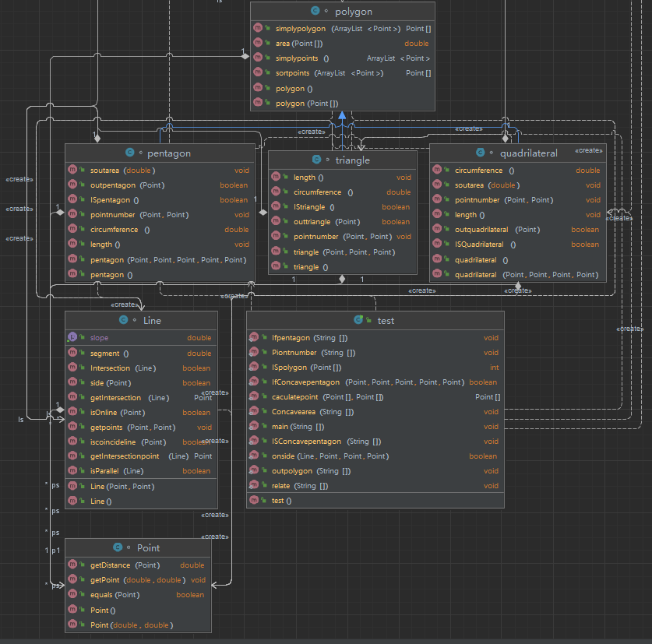
Task: Click the method icon next to ISpolygon
Action: (254, 368)
